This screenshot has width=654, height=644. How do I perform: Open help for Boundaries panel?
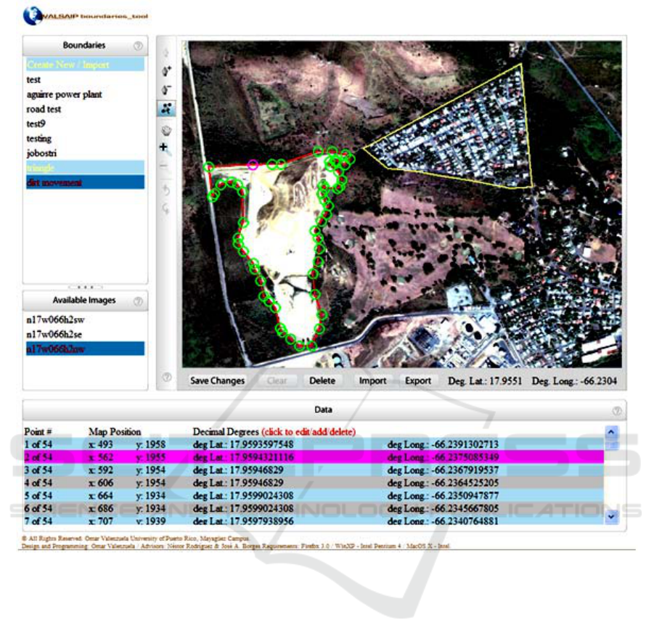138,46
